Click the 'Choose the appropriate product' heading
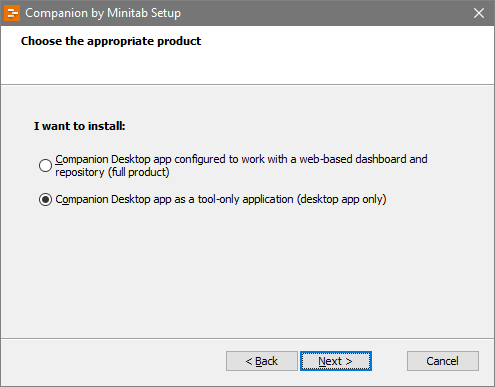 (111, 41)
